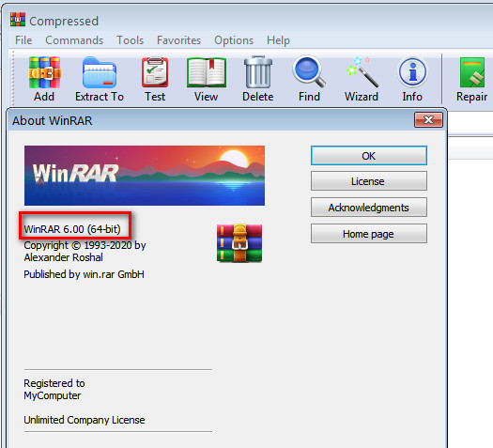Close the About WinRAR dialog

[x=428, y=120]
